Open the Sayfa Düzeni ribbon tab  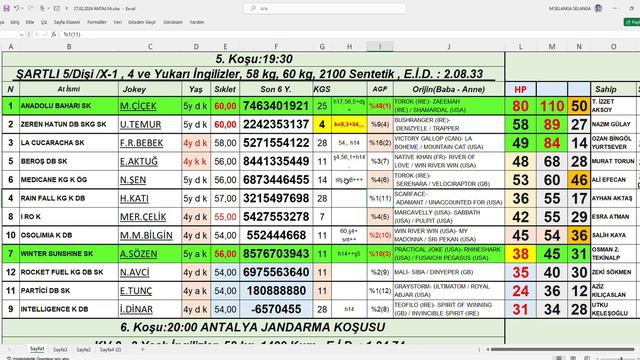tap(67, 22)
